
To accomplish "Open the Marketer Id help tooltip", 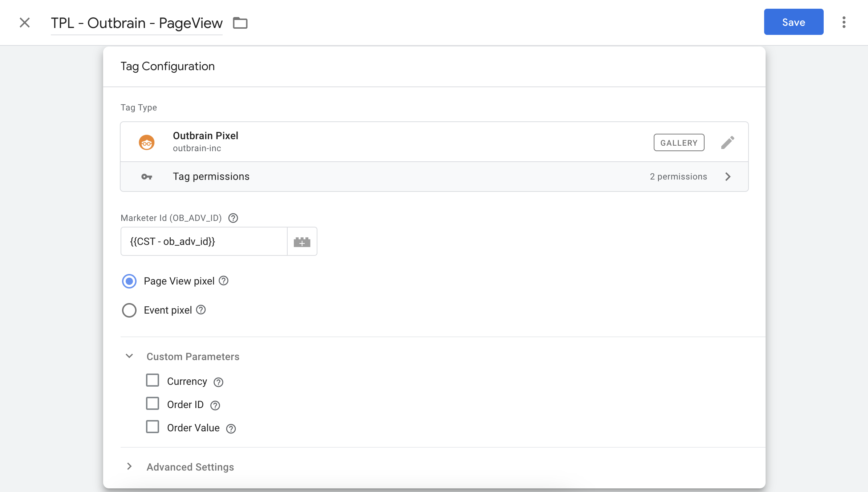I will pos(233,218).
